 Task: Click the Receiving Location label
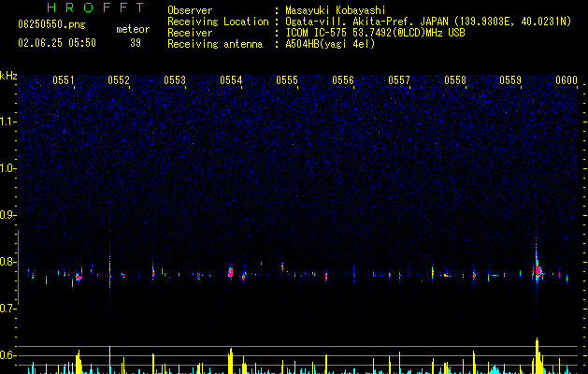[x=218, y=22]
